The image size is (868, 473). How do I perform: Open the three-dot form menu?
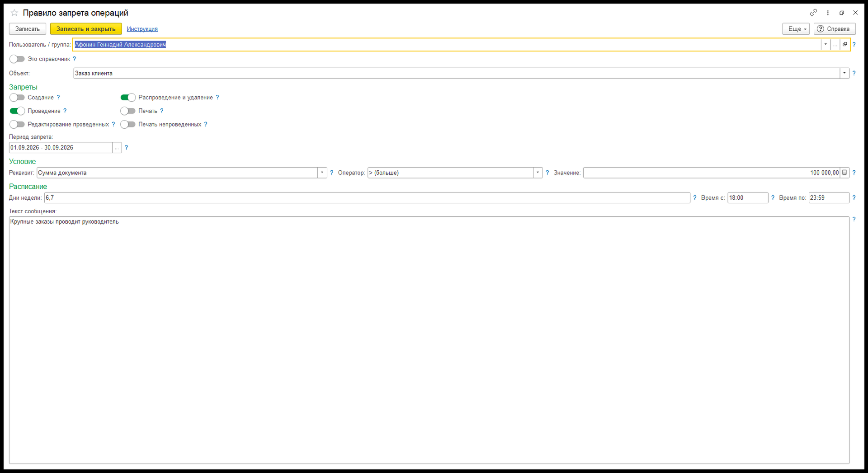tap(828, 13)
